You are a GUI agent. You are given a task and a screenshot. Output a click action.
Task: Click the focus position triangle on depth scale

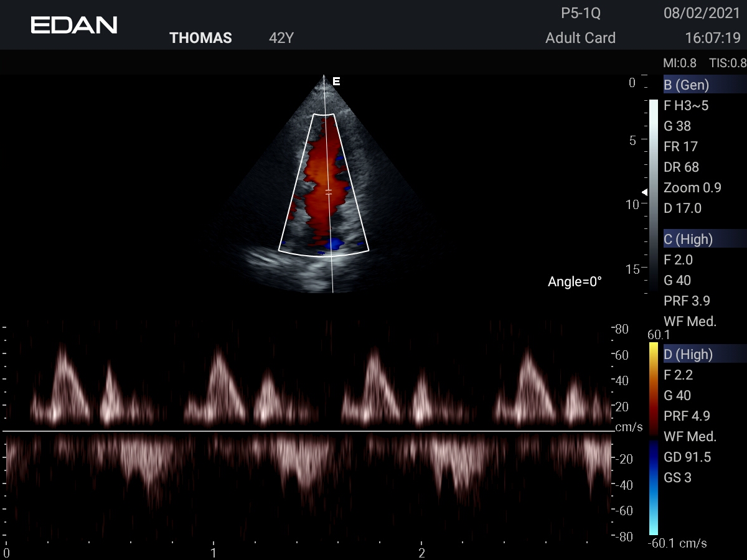click(645, 192)
